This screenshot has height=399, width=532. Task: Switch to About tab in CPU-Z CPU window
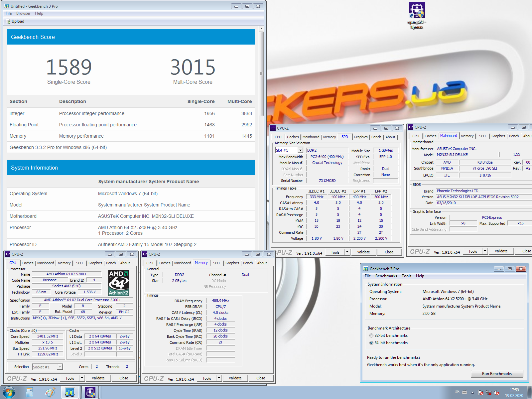coord(125,263)
